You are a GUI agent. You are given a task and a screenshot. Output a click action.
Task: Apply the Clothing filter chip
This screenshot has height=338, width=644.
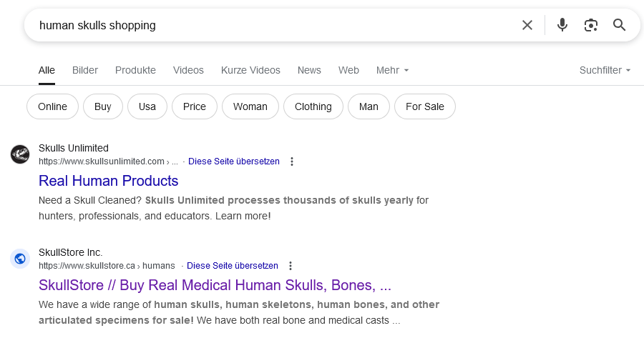pos(313,106)
